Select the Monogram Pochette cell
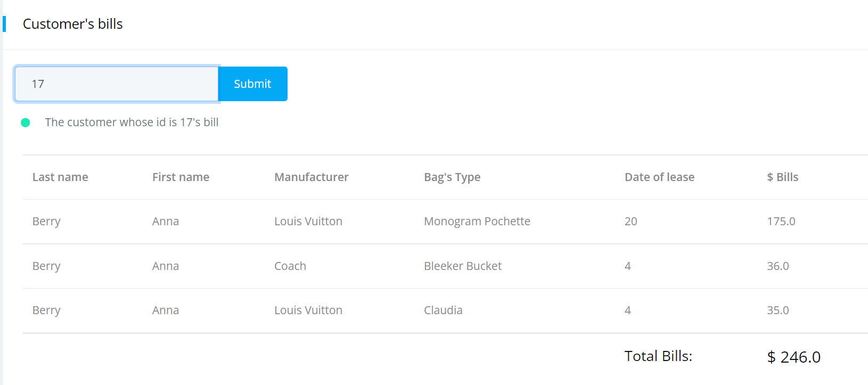Image resolution: width=868 pixels, height=385 pixels. tap(477, 222)
